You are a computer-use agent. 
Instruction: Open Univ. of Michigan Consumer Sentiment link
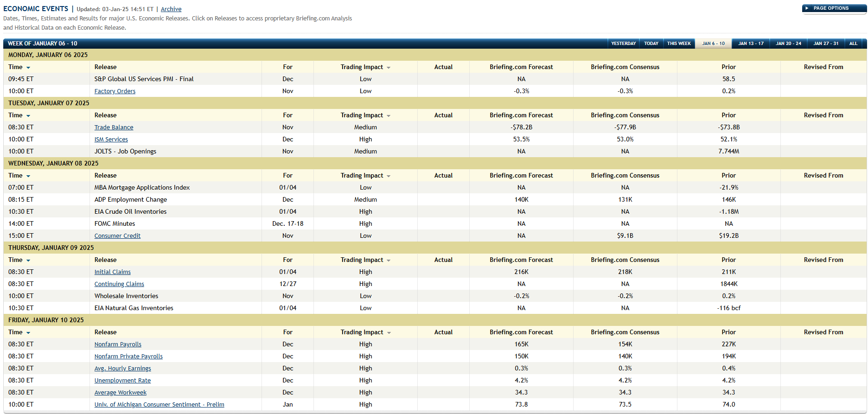coord(160,405)
